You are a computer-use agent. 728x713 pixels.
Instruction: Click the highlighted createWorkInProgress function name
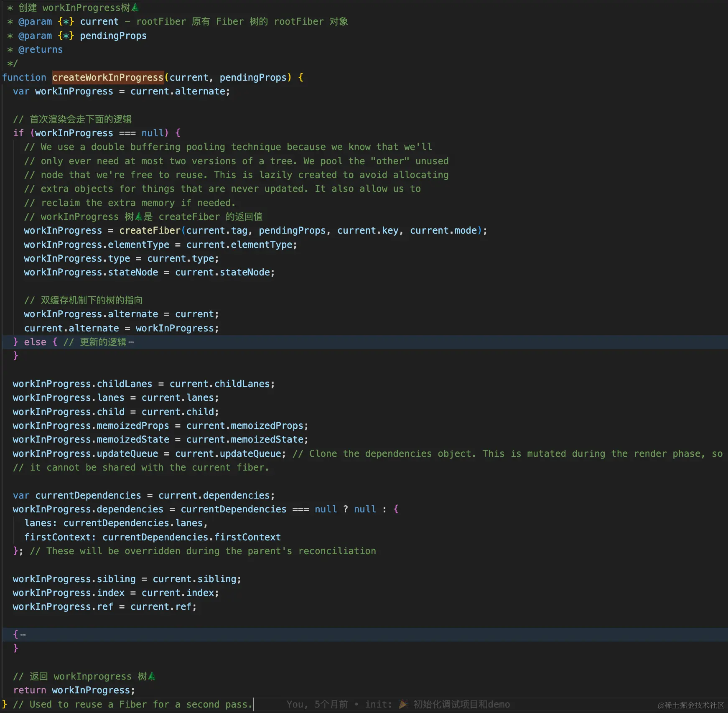108,77
